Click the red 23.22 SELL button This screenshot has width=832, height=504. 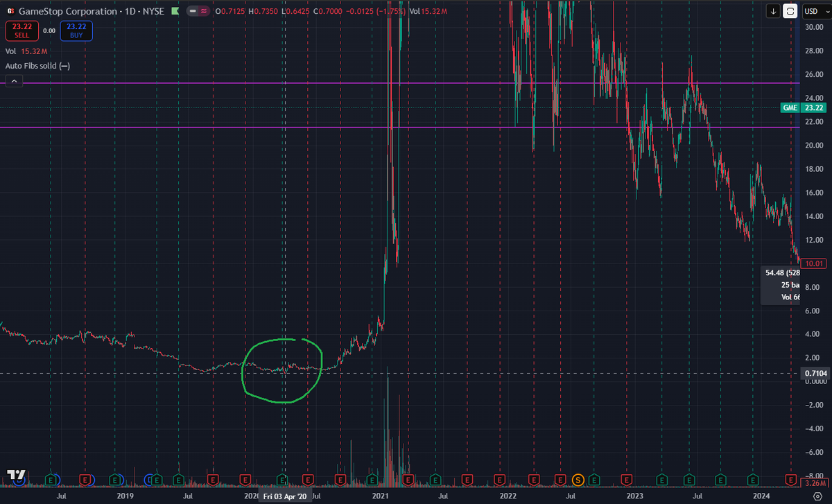tap(21, 30)
